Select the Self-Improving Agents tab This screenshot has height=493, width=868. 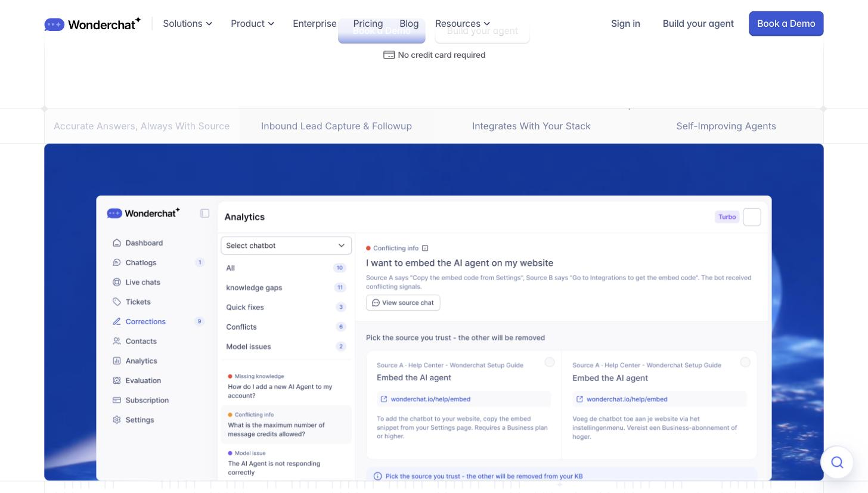(726, 126)
